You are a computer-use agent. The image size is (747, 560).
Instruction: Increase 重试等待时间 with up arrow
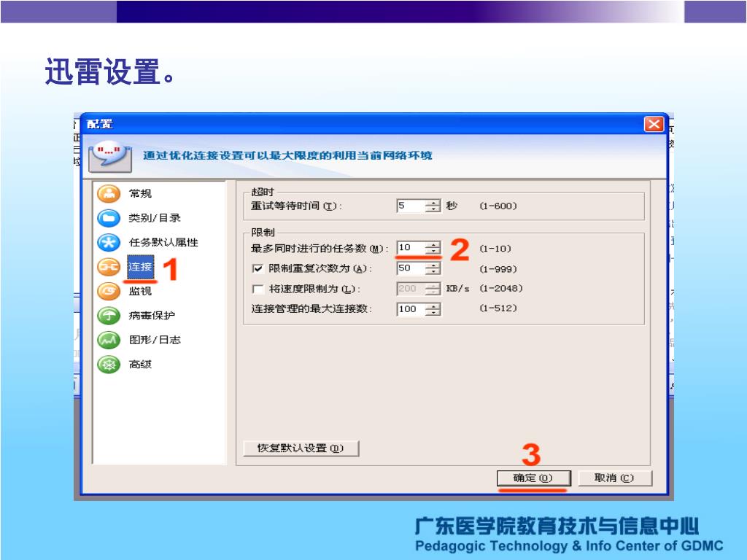[x=433, y=203]
